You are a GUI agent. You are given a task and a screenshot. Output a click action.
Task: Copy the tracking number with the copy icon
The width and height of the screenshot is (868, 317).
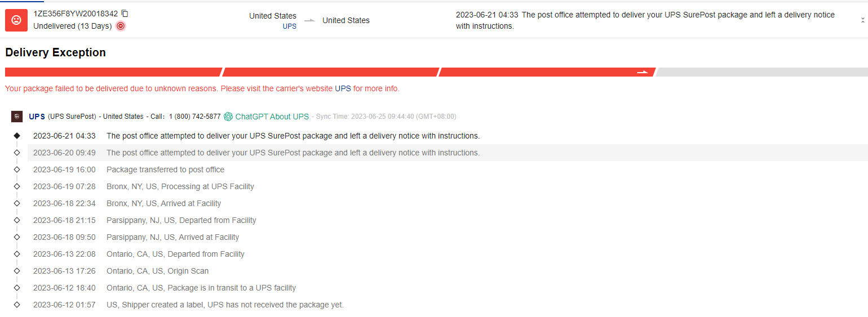tap(125, 14)
